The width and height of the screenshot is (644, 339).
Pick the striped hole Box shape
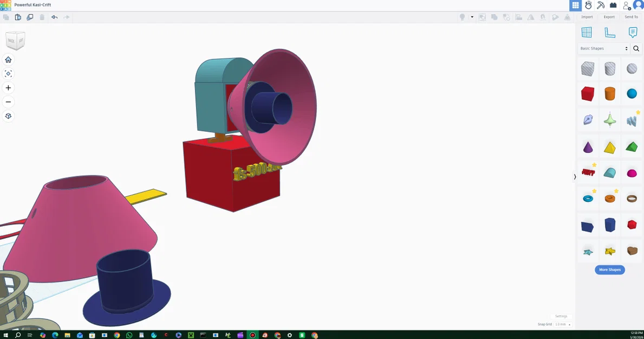point(588,69)
